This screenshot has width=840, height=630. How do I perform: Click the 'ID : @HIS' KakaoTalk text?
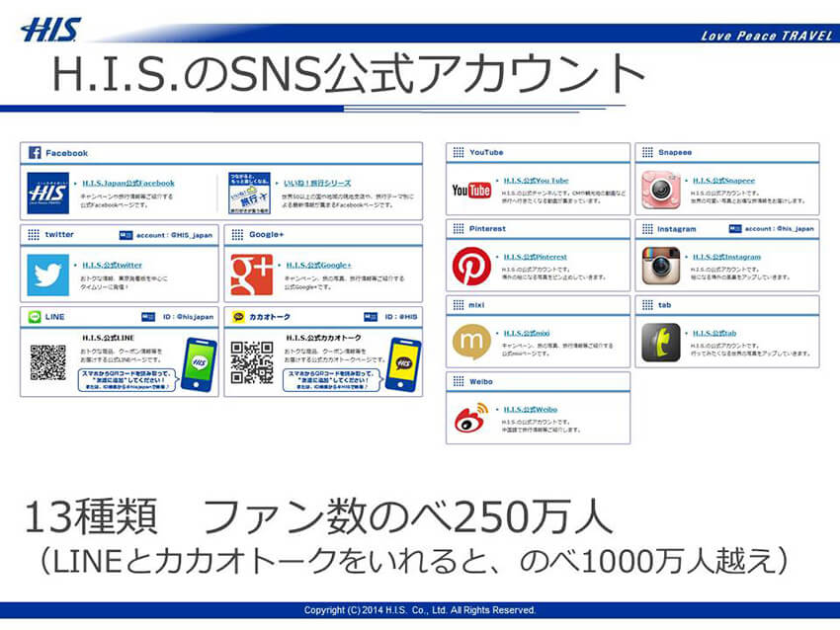click(401, 317)
